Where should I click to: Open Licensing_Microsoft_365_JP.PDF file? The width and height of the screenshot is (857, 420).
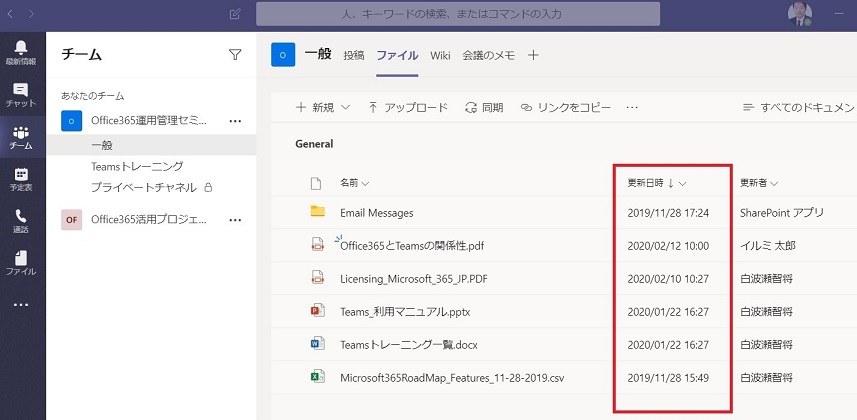coord(414,279)
